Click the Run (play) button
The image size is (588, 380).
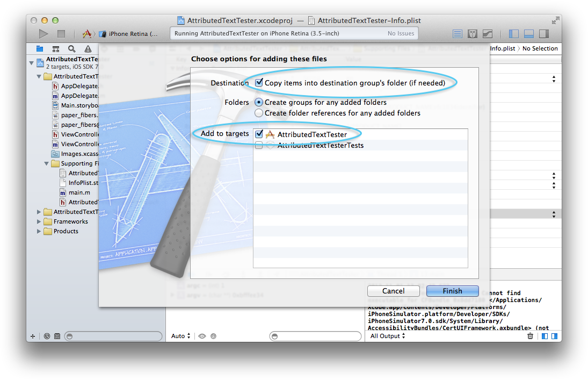click(43, 34)
